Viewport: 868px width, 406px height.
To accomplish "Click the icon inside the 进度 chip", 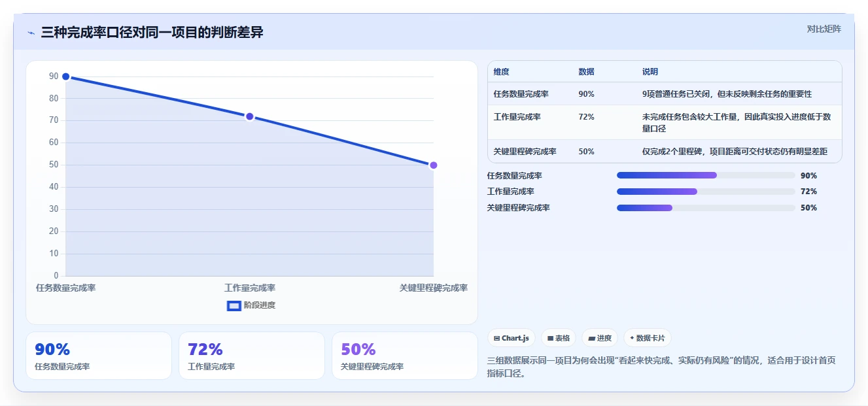I will (x=591, y=339).
